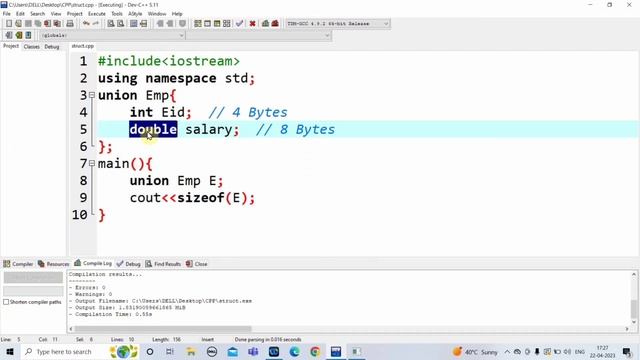Click the blue Goto bookmarks icon in second row
This screenshot has width=640, height=360.
[x=28, y=35]
